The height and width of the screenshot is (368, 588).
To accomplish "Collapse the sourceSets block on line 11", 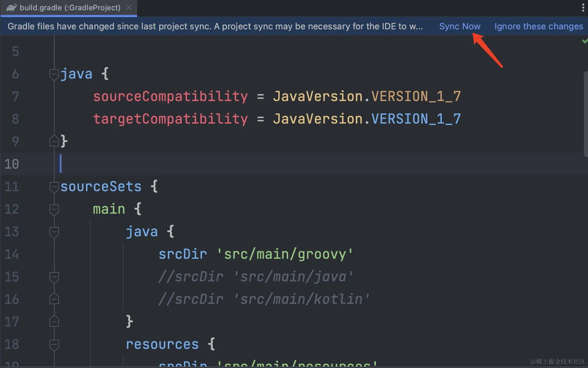I will pos(54,187).
